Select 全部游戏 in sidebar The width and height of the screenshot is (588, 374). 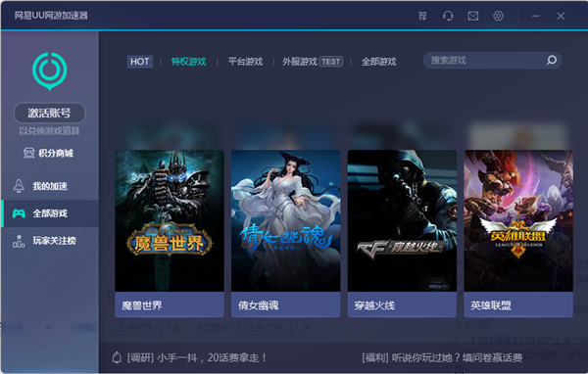pyautogui.click(x=50, y=213)
